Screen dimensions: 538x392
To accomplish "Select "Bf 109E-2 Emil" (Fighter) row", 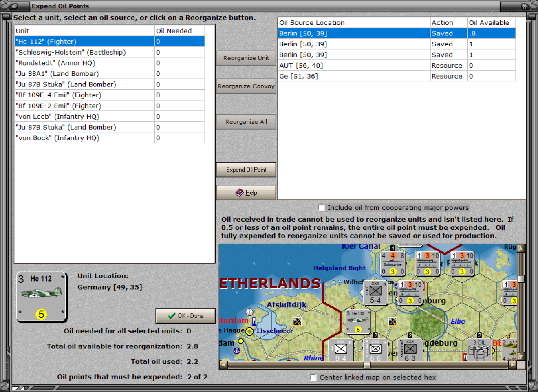I will [x=110, y=106].
